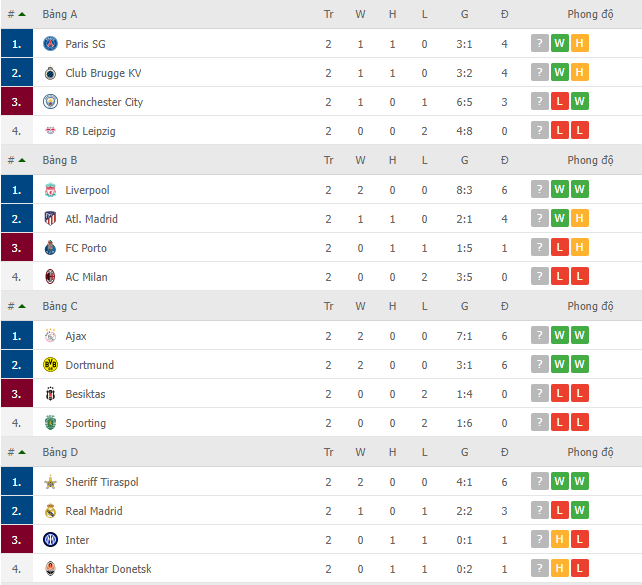642x585 pixels.
Task: Click FC Porto's orange H form badge
Action: 579,247
